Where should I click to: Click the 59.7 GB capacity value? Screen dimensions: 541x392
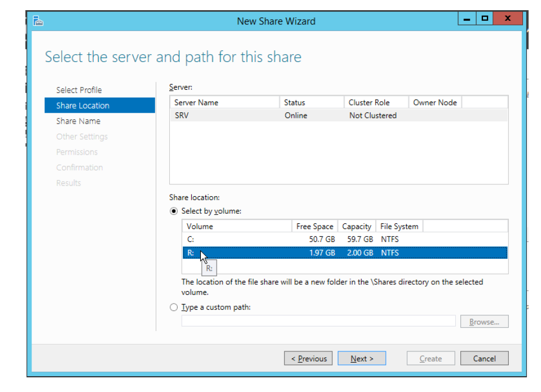pyautogui.click(x=360, y=240)
